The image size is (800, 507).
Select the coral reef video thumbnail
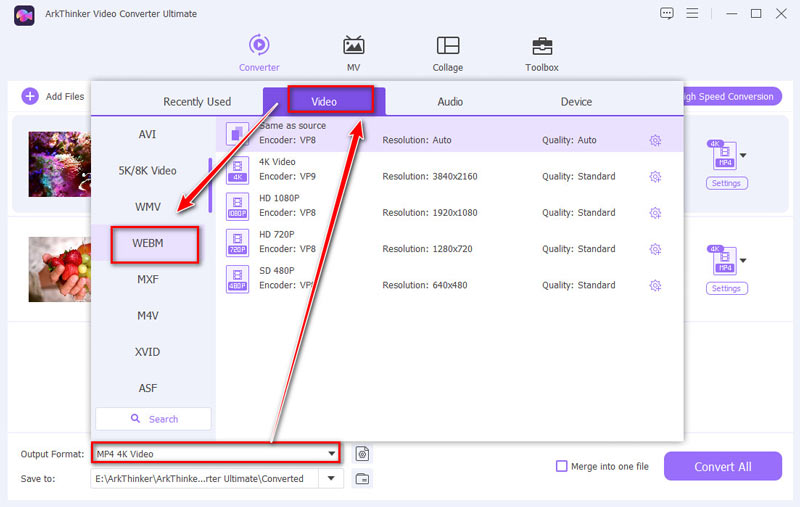tap(60, 164)
